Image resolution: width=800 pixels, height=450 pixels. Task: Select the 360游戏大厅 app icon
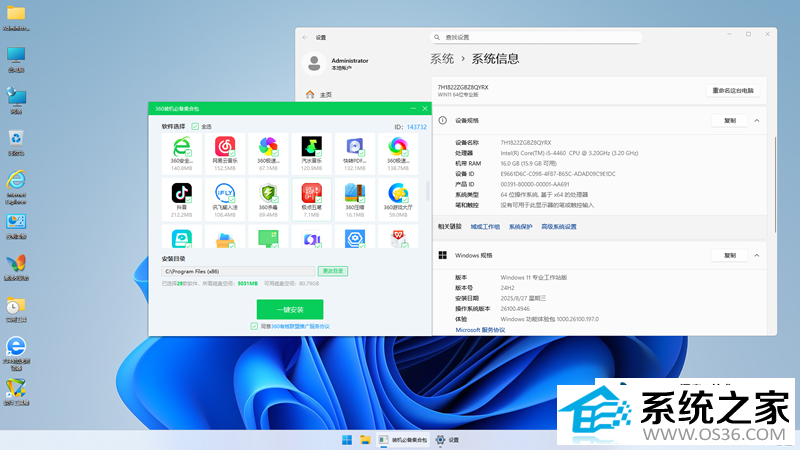click(x=398, y=193)
